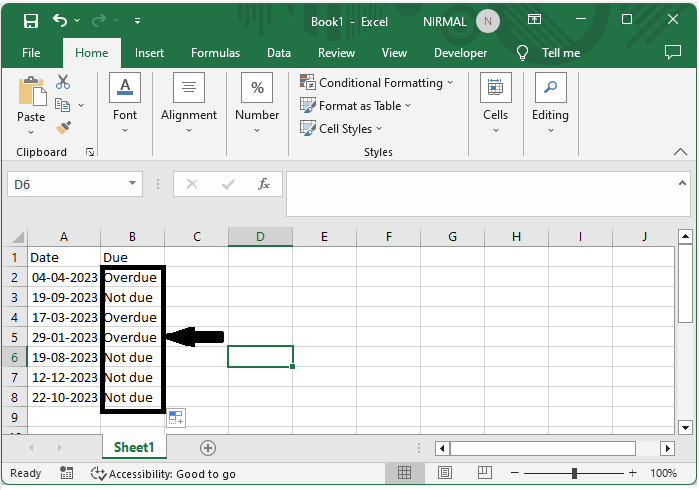Open the Cell Styles dropdown
The image size is (699, 490).
[341, 129]
